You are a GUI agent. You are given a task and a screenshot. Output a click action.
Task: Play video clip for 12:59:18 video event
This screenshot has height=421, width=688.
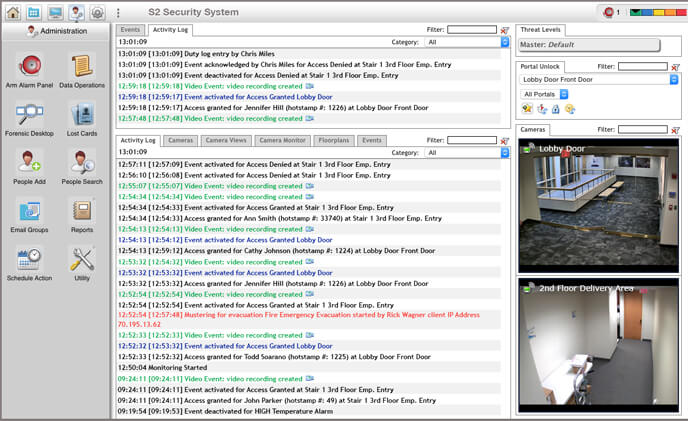[310, 86]
